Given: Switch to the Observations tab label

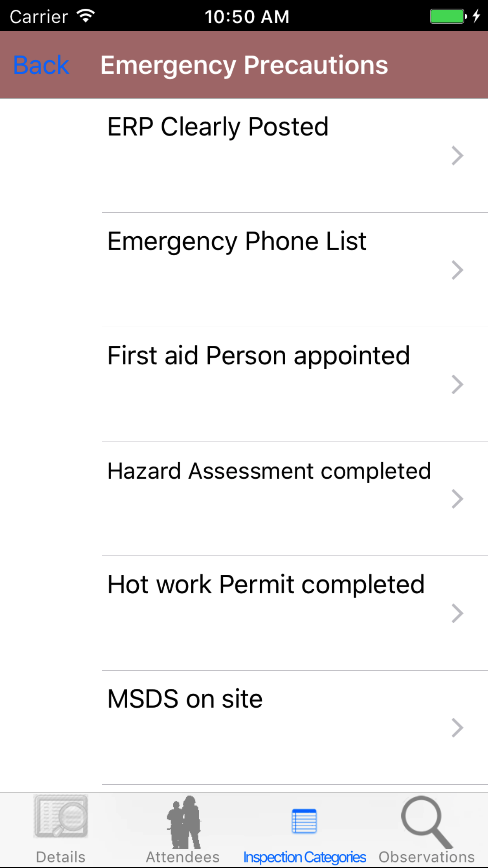Looking at the screenshot, I should tap(427, 857).
